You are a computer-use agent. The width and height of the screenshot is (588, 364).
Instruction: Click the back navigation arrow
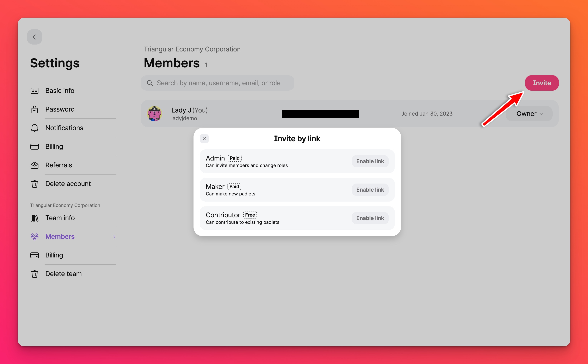pos(35,37)
